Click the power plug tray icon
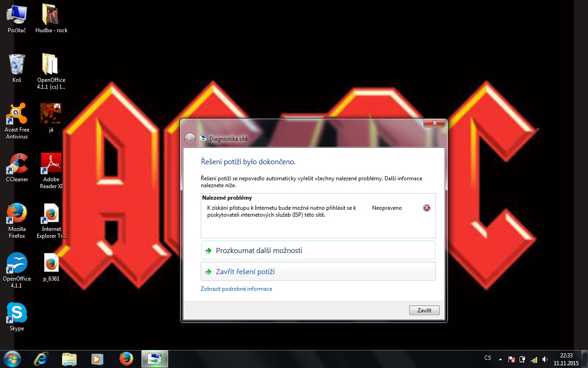This screenshot has height=368, width=588. [522, 359]
